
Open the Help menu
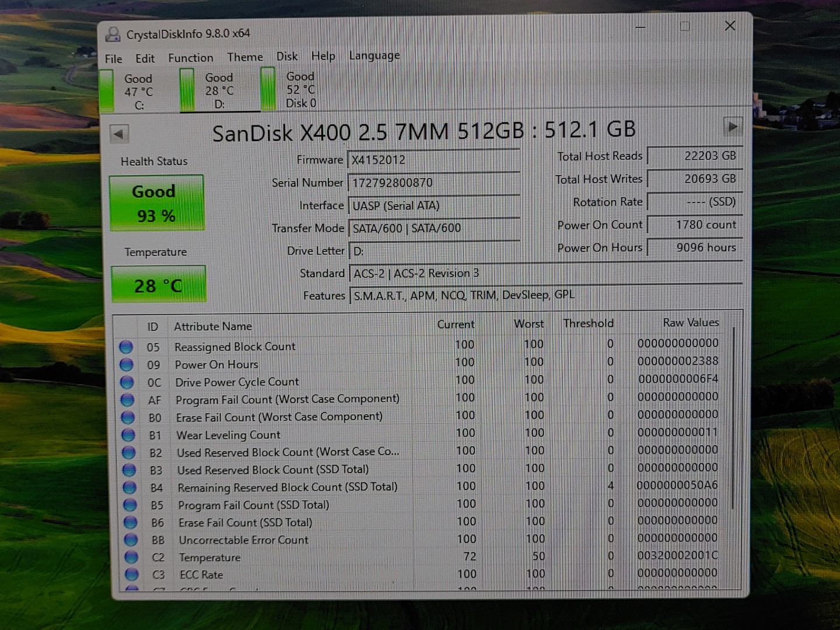coord(323,56)
